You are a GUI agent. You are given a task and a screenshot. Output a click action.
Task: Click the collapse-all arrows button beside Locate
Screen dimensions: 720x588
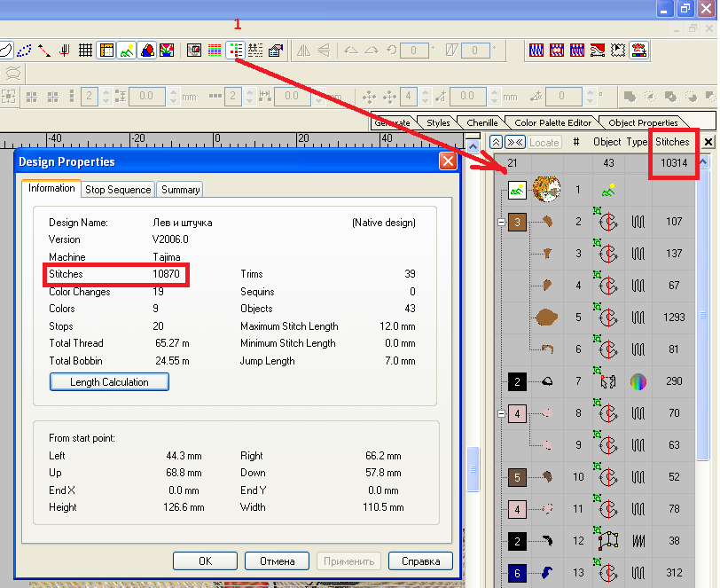[515, 142]
